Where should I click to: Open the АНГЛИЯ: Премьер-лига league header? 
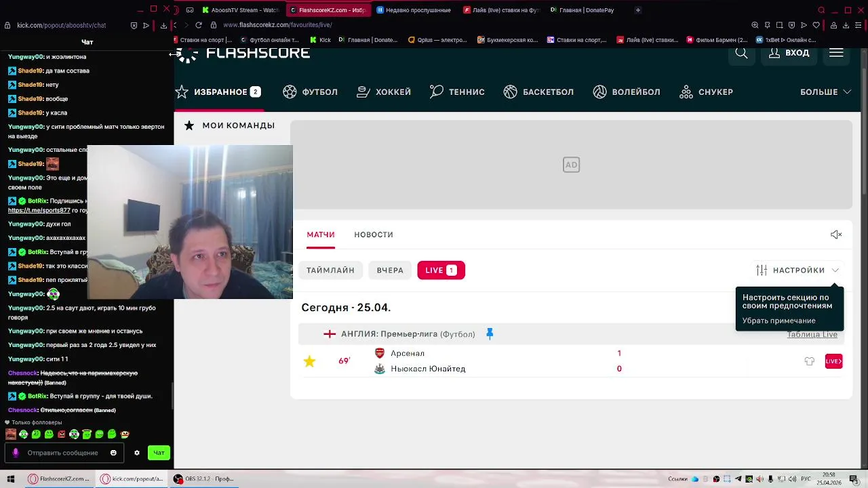(408, 334)
